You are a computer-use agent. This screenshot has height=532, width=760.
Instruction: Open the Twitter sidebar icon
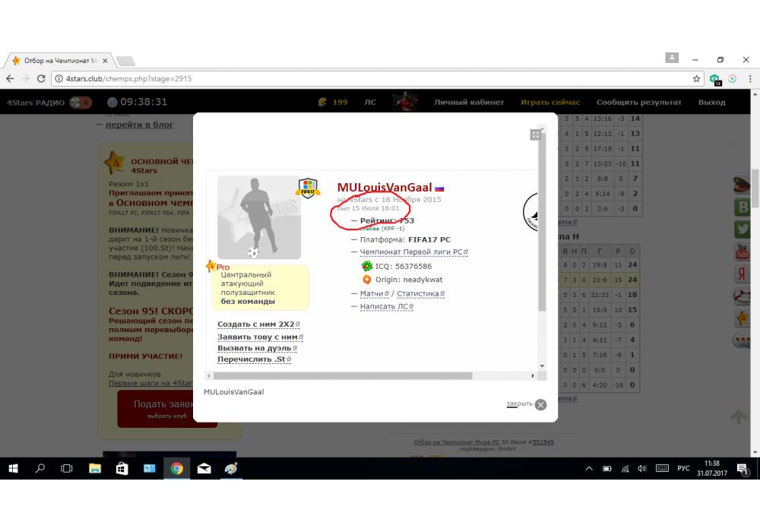[x=742, y=230]
